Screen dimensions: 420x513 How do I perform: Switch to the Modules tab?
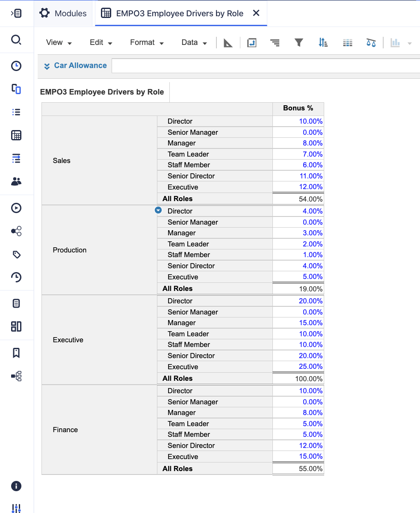pyautogui.click(x=63, y=13)
